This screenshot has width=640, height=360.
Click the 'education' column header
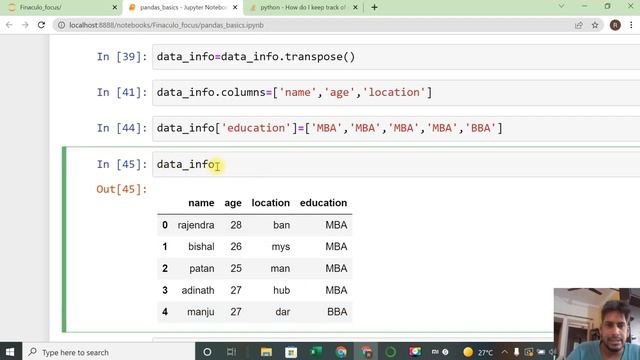click(x=324, y=203)
